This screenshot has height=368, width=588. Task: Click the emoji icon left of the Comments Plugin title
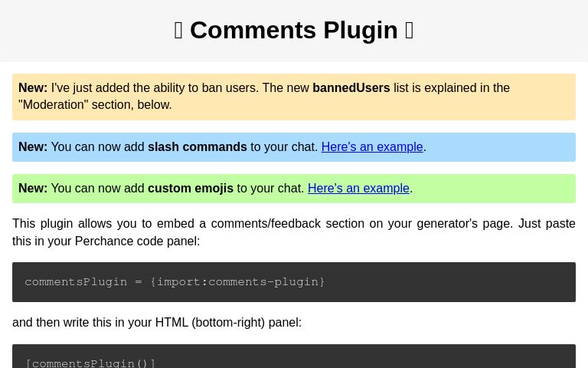(178, 30)
